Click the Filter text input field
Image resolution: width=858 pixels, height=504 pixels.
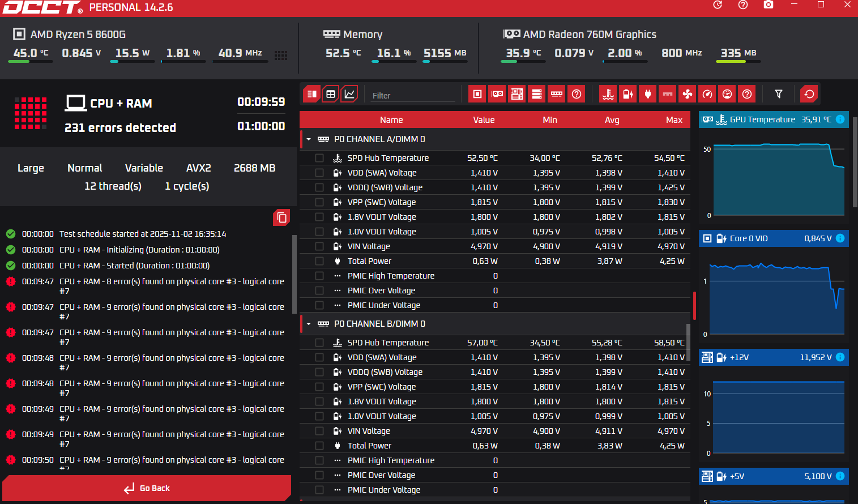pyautogui.click(x=412, y=96)
